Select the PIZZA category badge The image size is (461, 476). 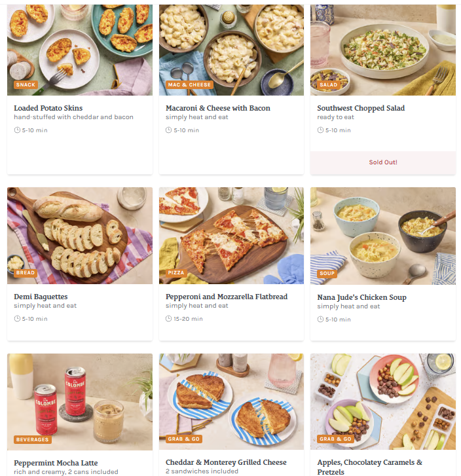176,272
